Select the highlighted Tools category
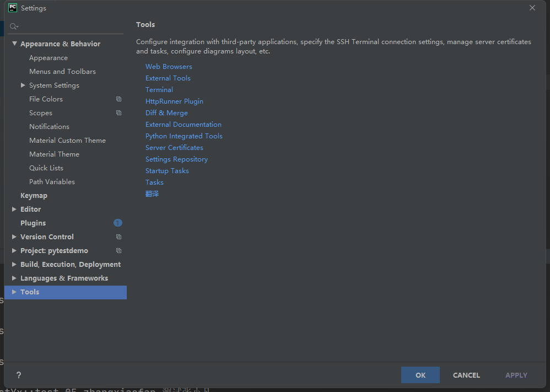The width and height of the screenshot is (550, 392). coord(66,292)
